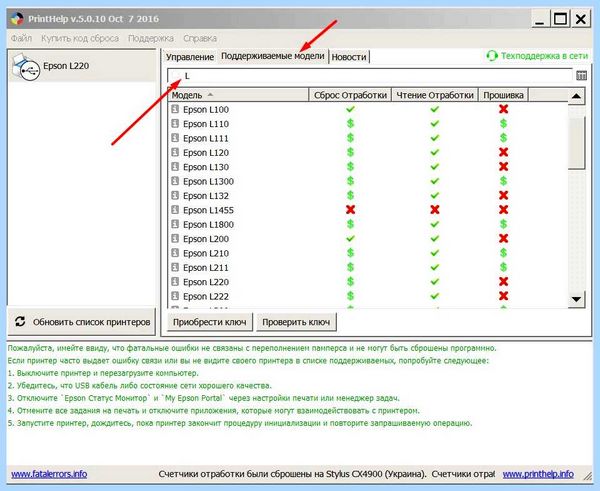Open the Файл menu
This screenshot has height=491, width=600.
tap(21, 38)
